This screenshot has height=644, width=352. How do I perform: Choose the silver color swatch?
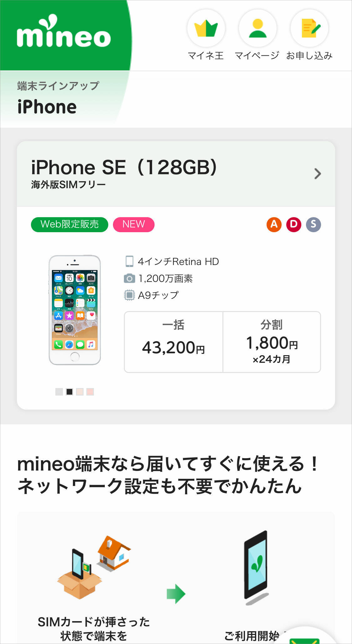59,392
